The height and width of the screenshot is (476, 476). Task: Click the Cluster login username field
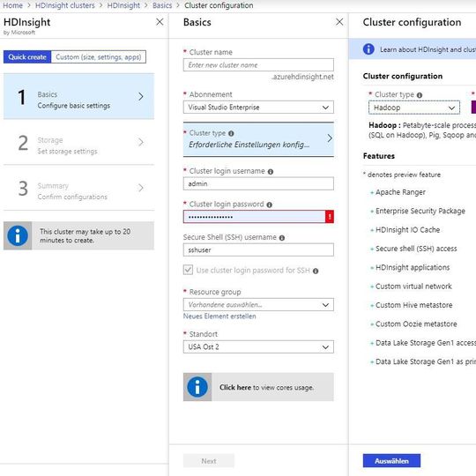(x=258, y=183)
